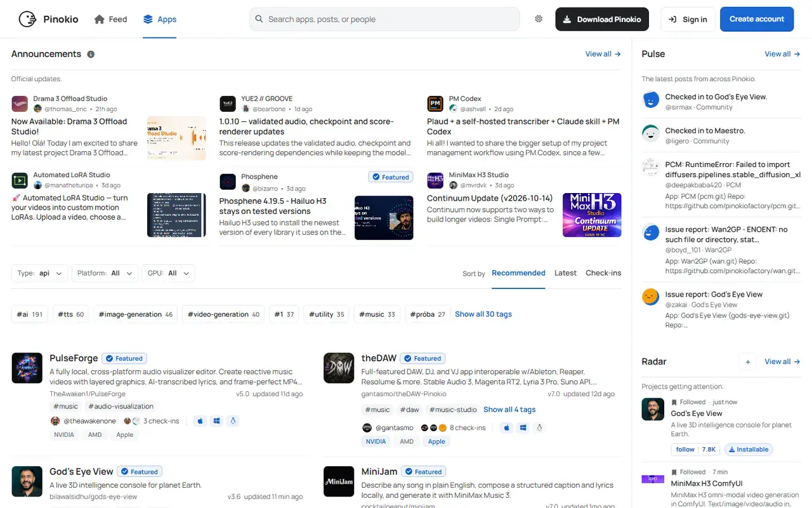The image size is (812, 508).
Task: Toggle the #video-generation tag filter
Action: pyautogui.click(x=223, y=314)
